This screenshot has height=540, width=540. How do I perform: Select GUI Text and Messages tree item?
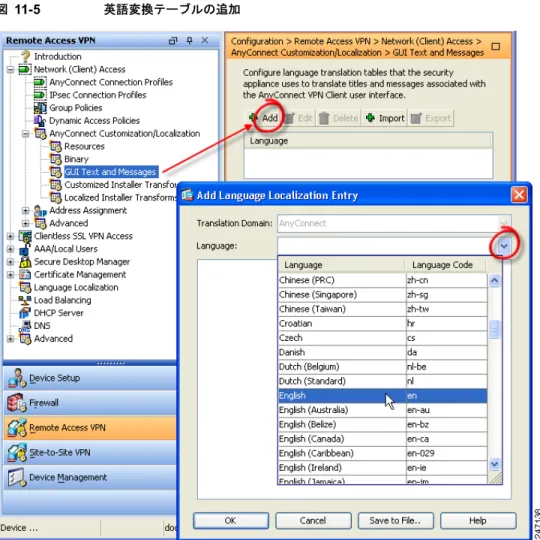click(110, 172)
